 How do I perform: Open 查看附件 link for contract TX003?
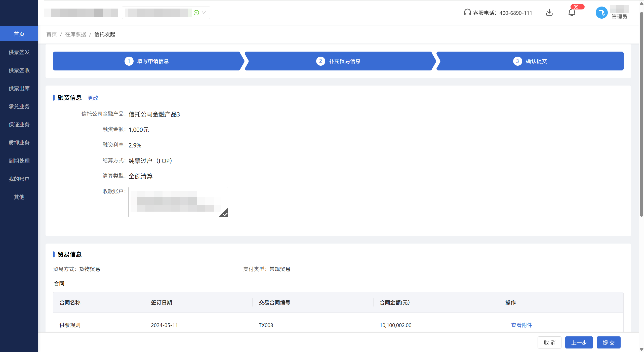pos(521,325)
